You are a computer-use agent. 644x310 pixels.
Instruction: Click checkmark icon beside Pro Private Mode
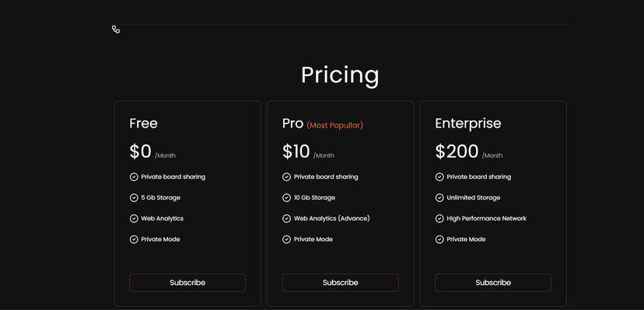(x=287, y=239)
